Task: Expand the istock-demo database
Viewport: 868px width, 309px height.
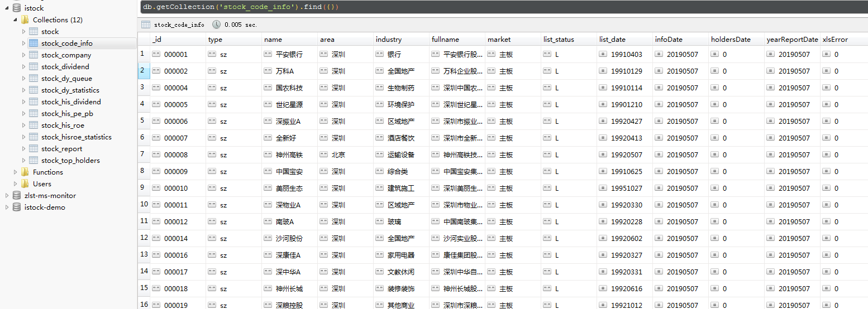Action: tap(7, 207)
